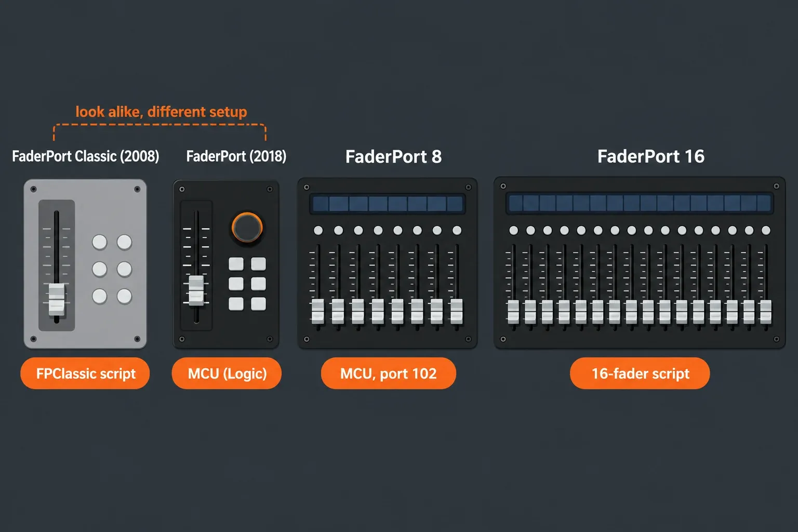Select the rightmost fader cap on FaderPort 16
Image resolution: width=798 pixels, height=532 pixels.
click(x=766, y=312)
